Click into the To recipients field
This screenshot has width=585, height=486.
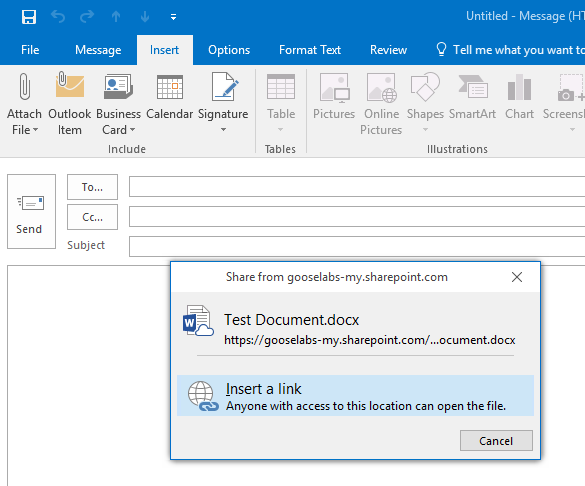357,186
